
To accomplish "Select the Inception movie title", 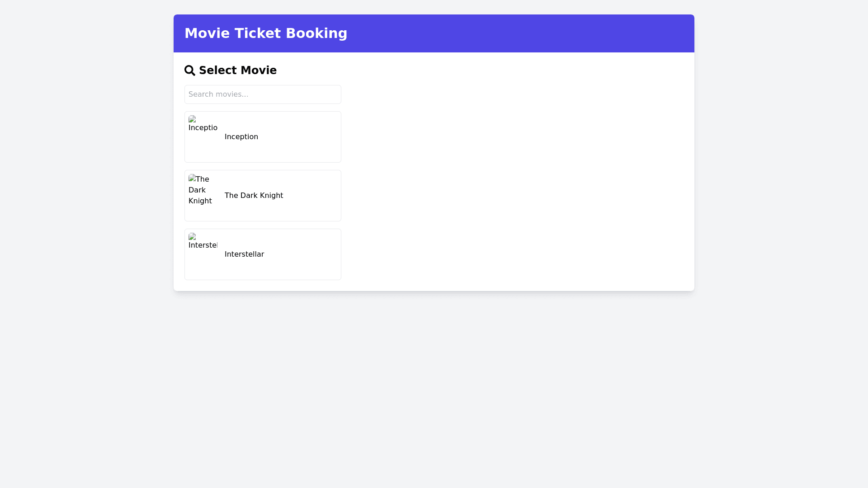I will tap(241, 136).
